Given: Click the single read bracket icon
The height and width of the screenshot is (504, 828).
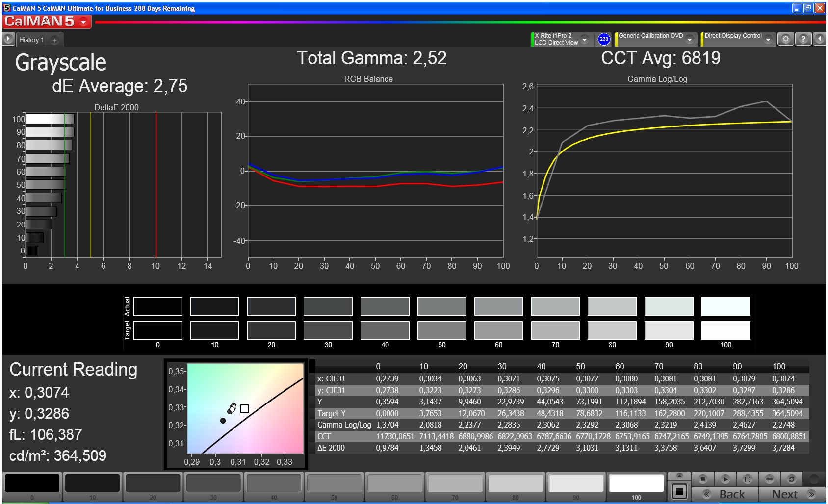Looking at the screenshot, I should tap(748, 479).
